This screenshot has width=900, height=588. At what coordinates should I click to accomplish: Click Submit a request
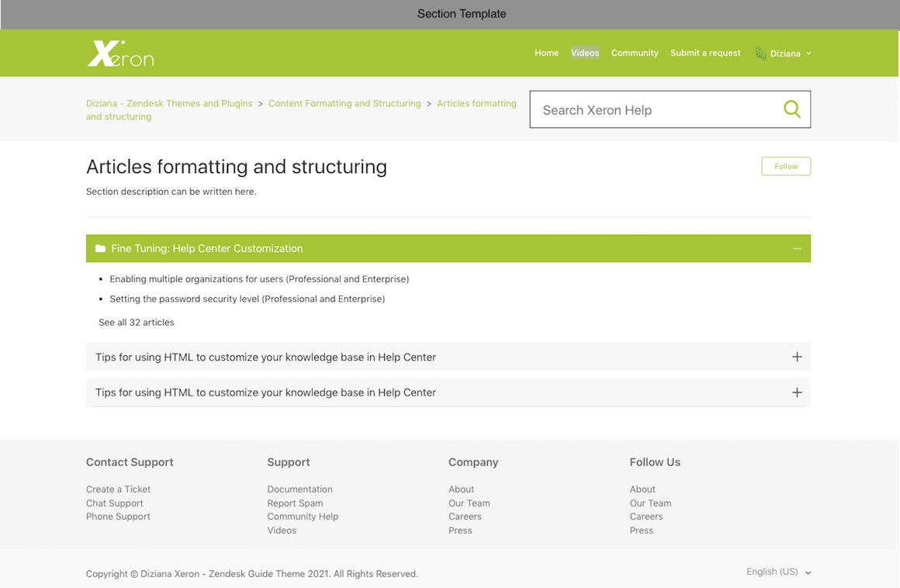click(705, 53)
